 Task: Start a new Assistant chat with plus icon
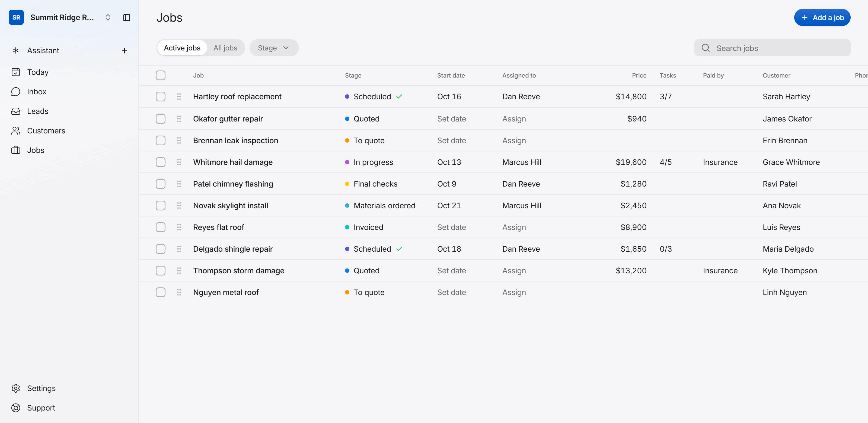[124, 50]
